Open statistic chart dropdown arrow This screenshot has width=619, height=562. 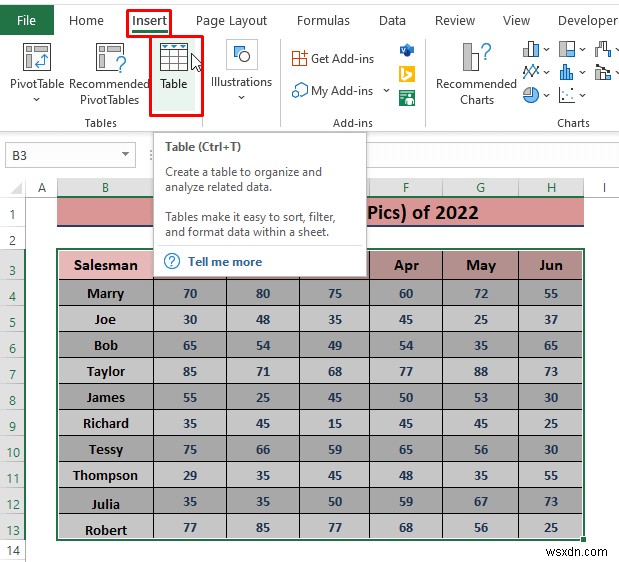[582, 72]
